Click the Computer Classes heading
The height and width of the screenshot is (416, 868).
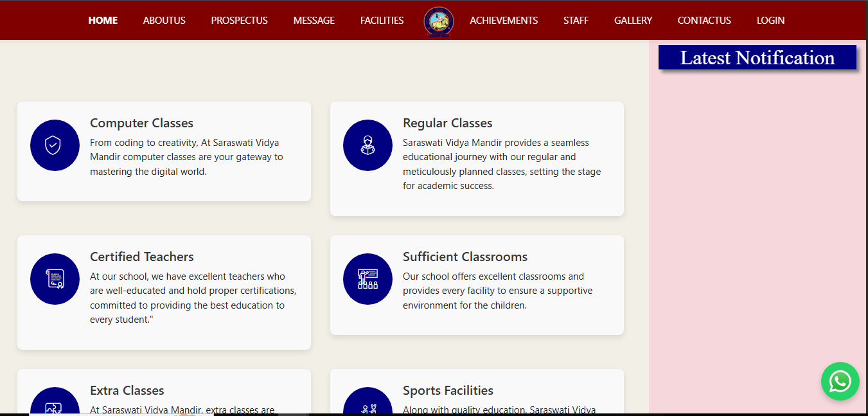pos(141,123)
